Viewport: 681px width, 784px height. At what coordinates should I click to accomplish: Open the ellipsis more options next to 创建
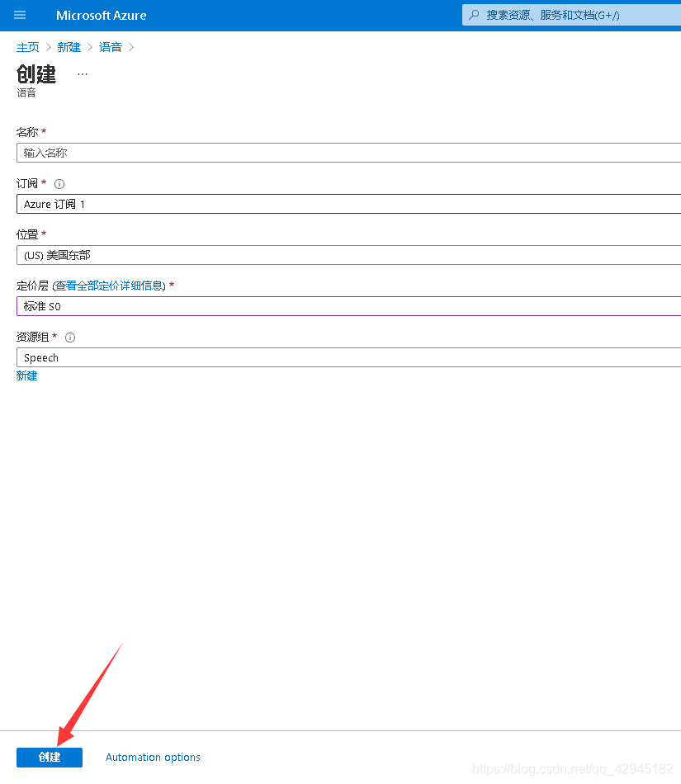click(x=83, y=74)
